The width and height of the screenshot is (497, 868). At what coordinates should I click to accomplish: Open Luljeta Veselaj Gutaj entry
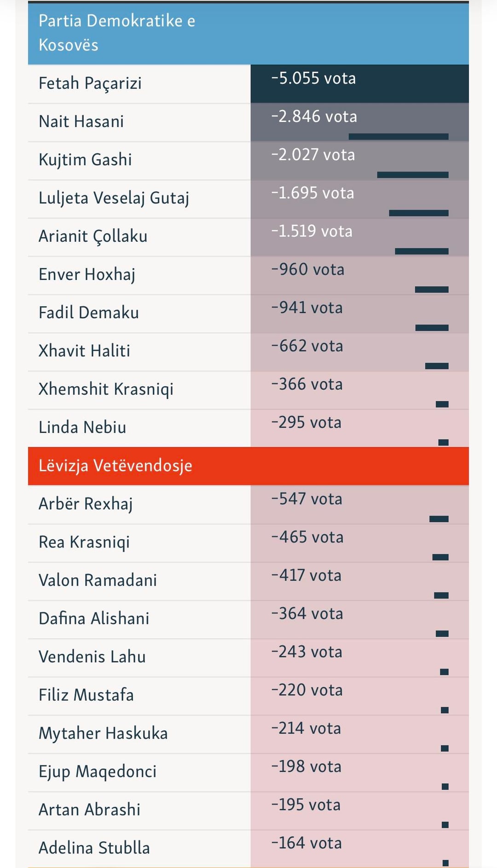click(x=114, y=198)
